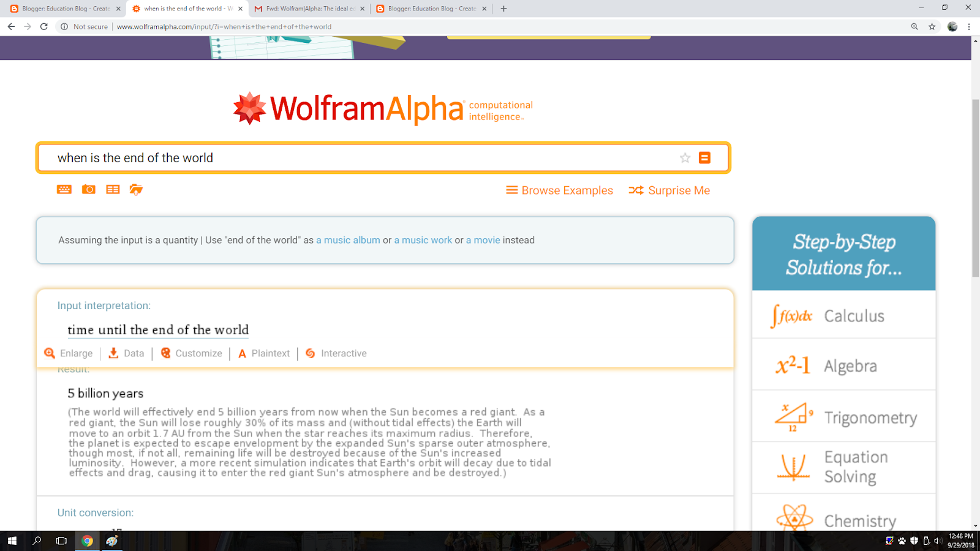Choose 'a music work' interpretation link
The width and height of the screenshot is (980, 551).
423,240
